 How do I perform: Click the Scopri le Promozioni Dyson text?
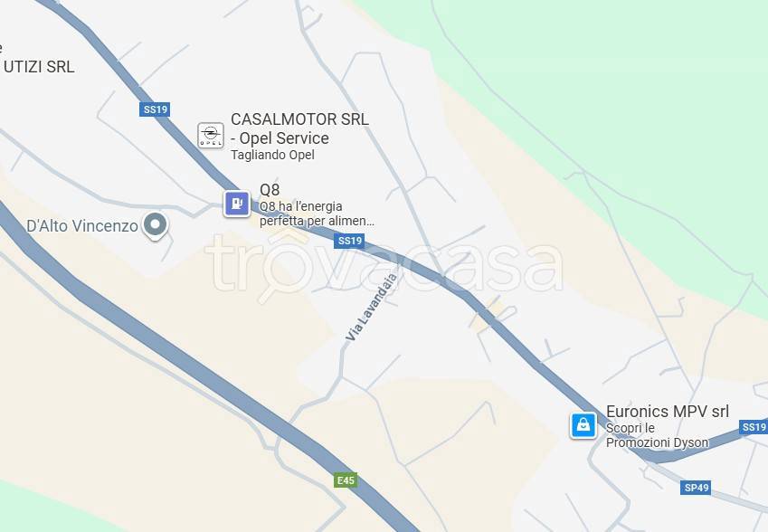point(657,435)
